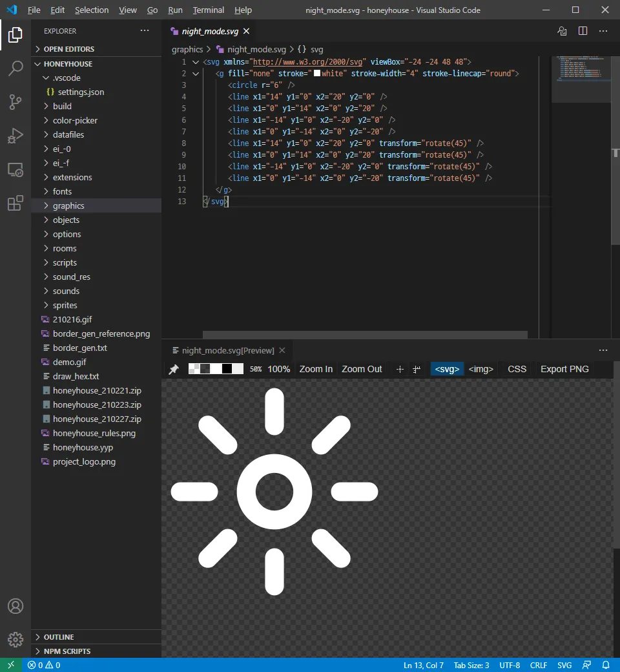Export the SVG as PNG

click(x=564, y=368)
